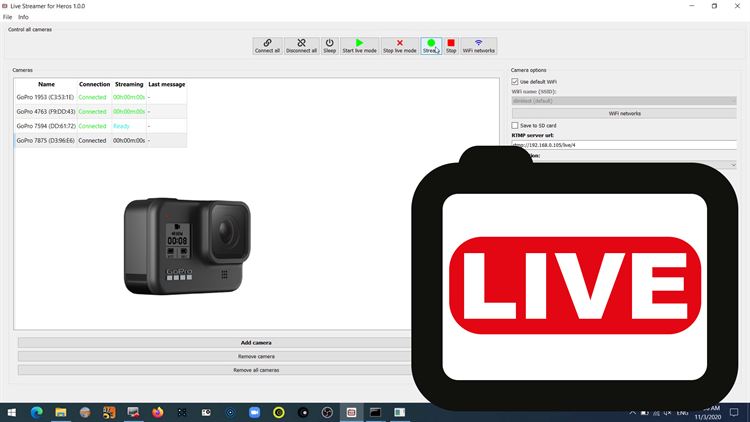Image resolution: width=750 pixels, height=422 pixels.
Task: Launch Microsoft Edge from the taskbar
Action: tap(36, 412)
